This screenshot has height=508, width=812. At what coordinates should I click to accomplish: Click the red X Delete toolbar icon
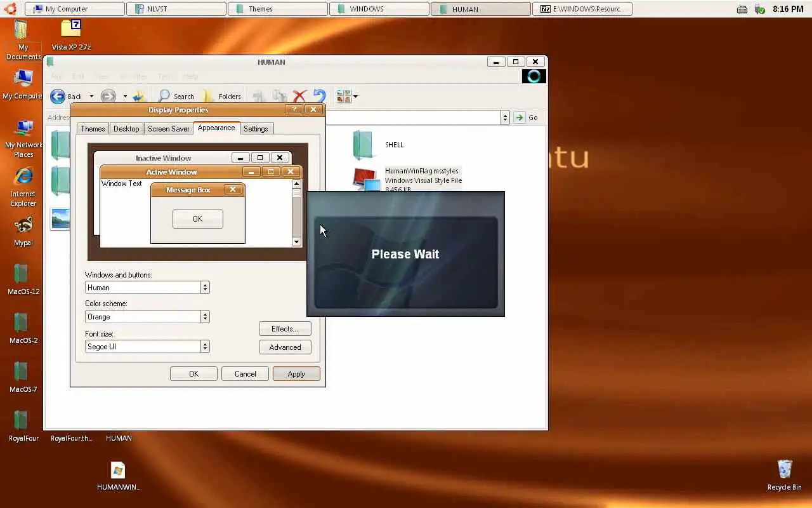coord(299,97)
